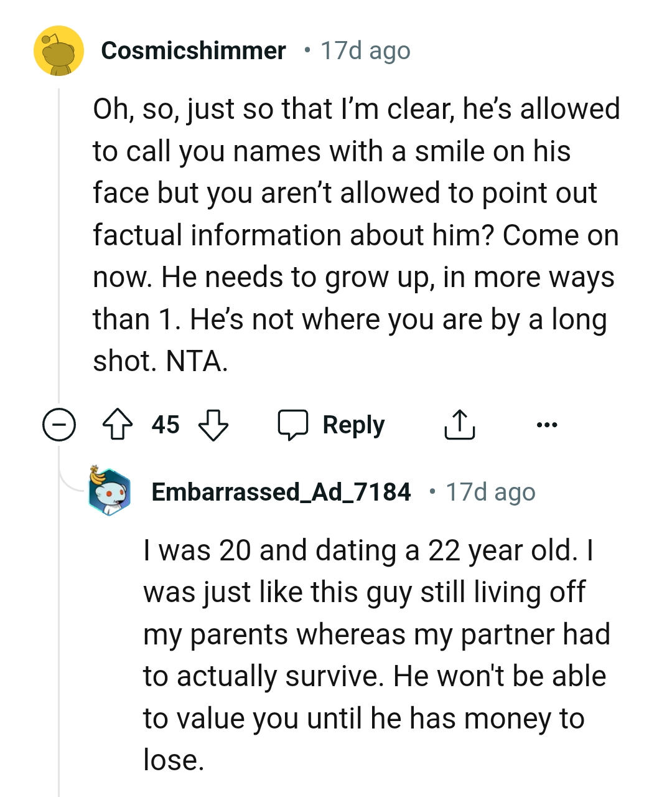Click the share icon under Cosmicshimmer's comment

pos(460,425)
